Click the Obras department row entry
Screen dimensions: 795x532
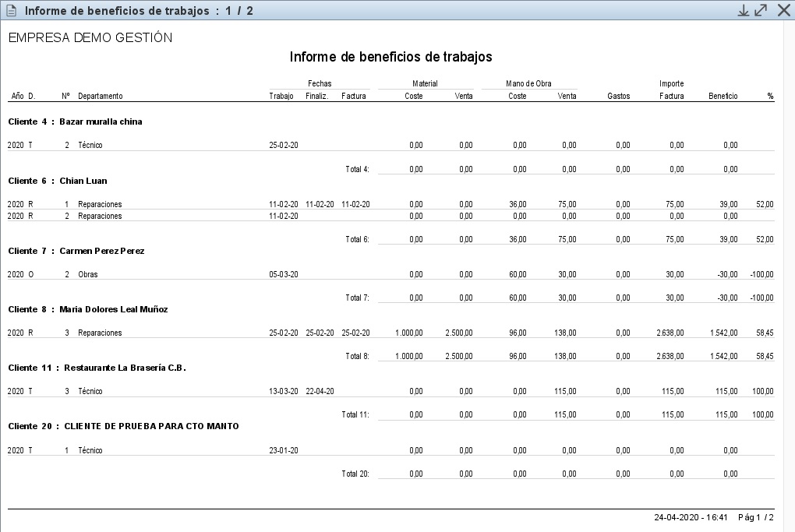[x=87, y=274]
